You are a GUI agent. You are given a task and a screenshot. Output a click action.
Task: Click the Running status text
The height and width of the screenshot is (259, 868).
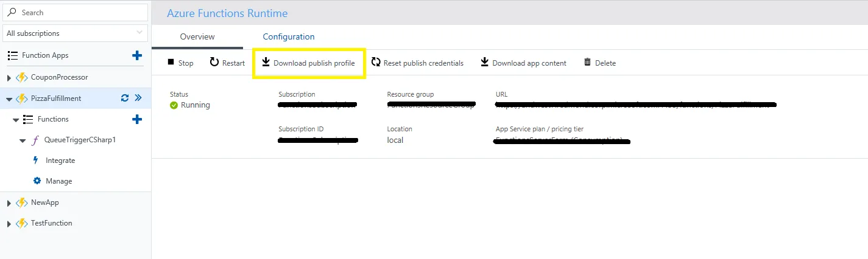196,105
